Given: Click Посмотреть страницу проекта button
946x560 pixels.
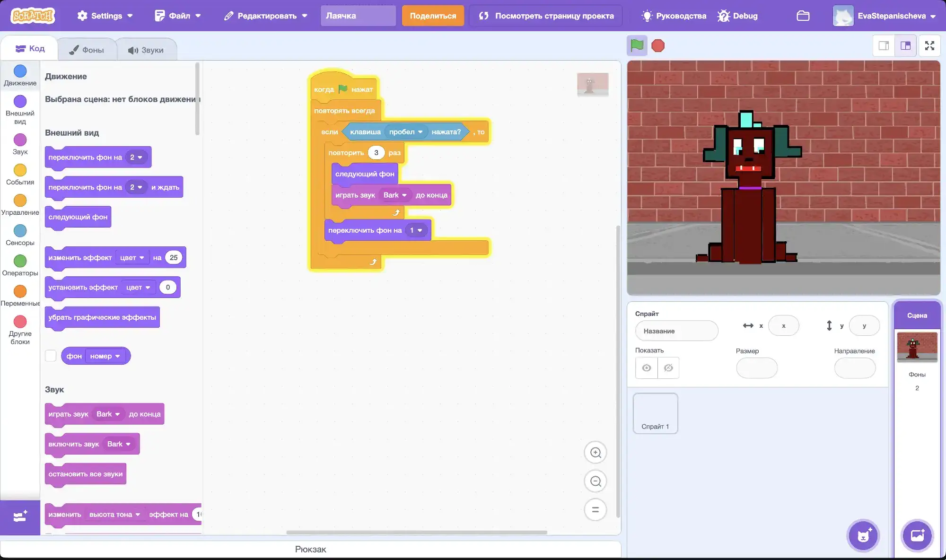Looking at the screenshot, I should (x=546, y=16).
